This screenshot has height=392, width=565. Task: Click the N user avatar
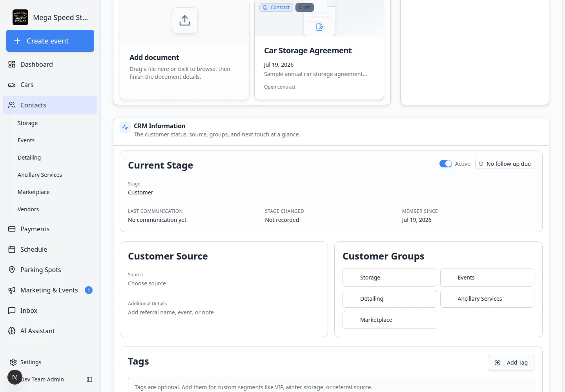[15, 377]
